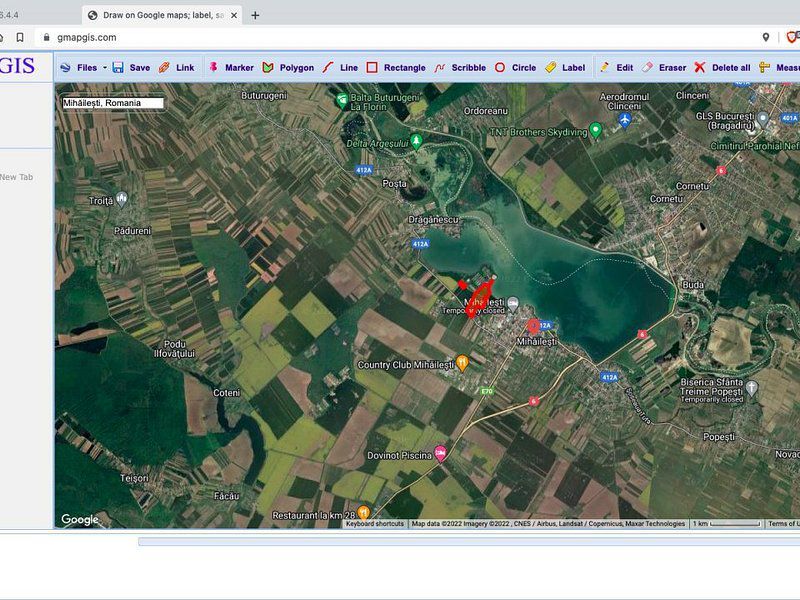Choose the Label tool
The width and height of the screenshot is (800, 600).
coord(565,68)
